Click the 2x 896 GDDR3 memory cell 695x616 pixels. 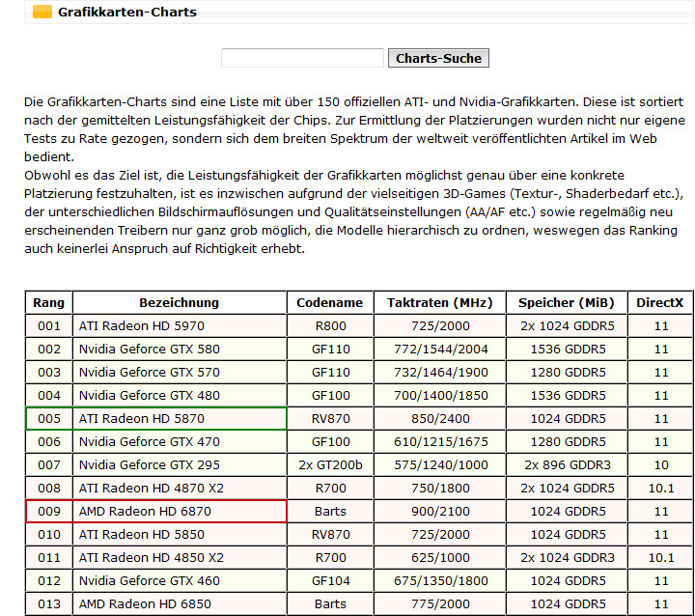(567, 464)
